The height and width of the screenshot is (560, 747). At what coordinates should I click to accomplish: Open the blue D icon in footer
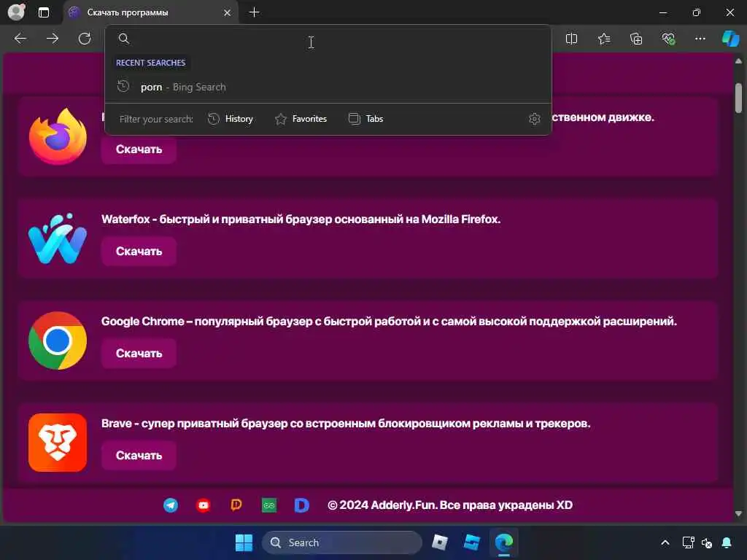click(x=301, y=505)
